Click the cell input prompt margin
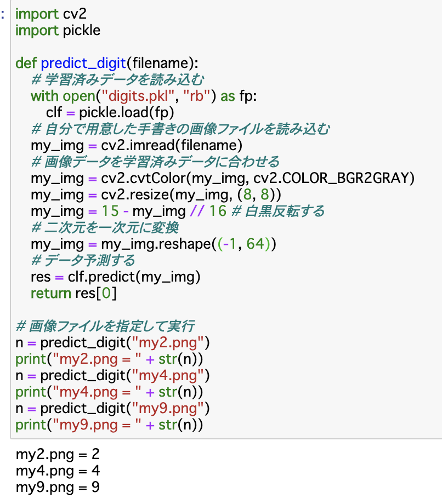Viewport: 442px width, 504px height. 4,14
